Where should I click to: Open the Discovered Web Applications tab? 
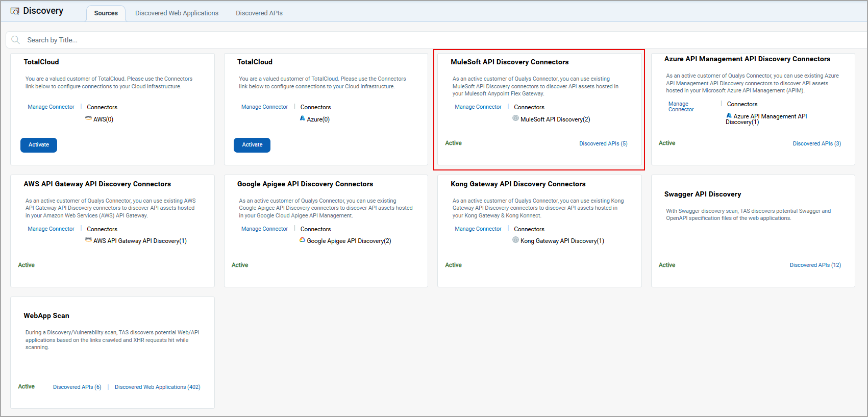[x=177, y=13]
